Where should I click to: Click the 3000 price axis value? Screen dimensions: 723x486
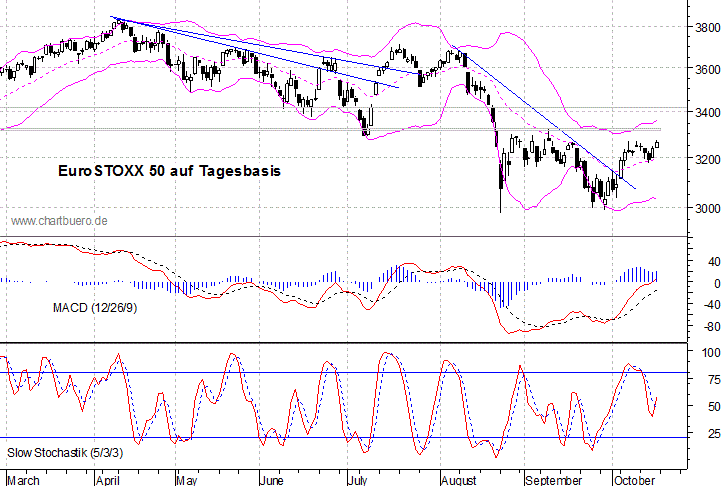point(707,208)
